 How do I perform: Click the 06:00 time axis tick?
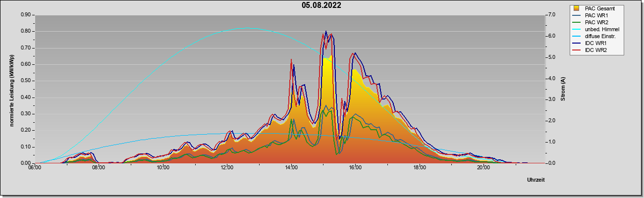click(35, 168)
